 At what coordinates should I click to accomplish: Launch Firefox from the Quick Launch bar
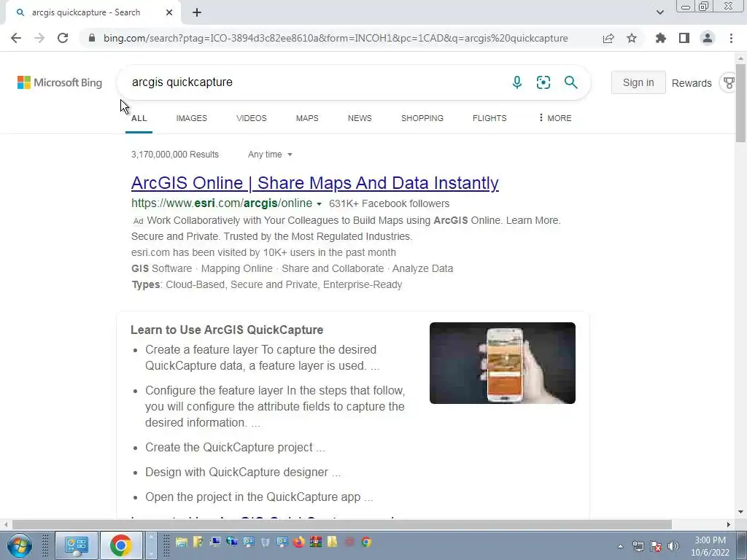pyautogui.click(x=298, y=542)
